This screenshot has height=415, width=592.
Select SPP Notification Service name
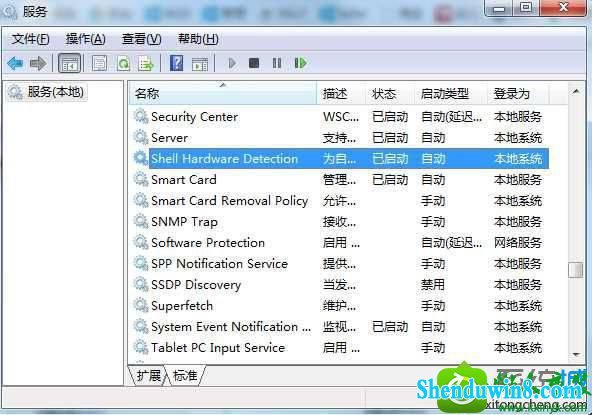[x=219, y=264]
